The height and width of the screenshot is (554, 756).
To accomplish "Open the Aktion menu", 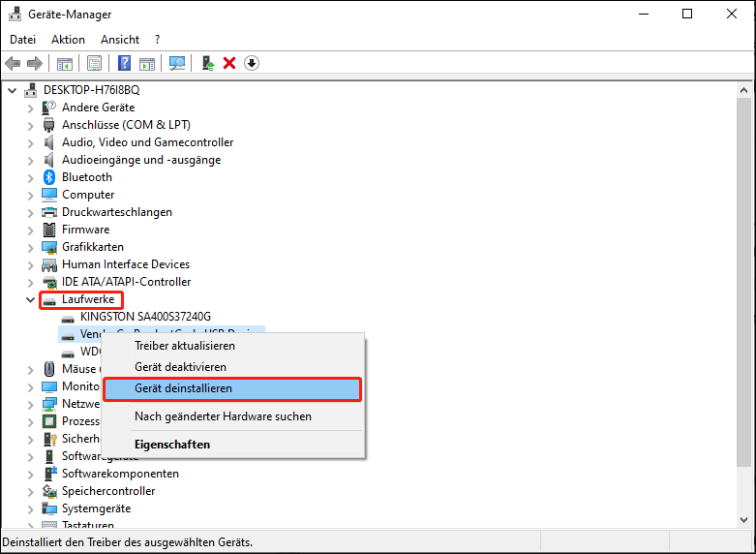I will click(68, 40).
